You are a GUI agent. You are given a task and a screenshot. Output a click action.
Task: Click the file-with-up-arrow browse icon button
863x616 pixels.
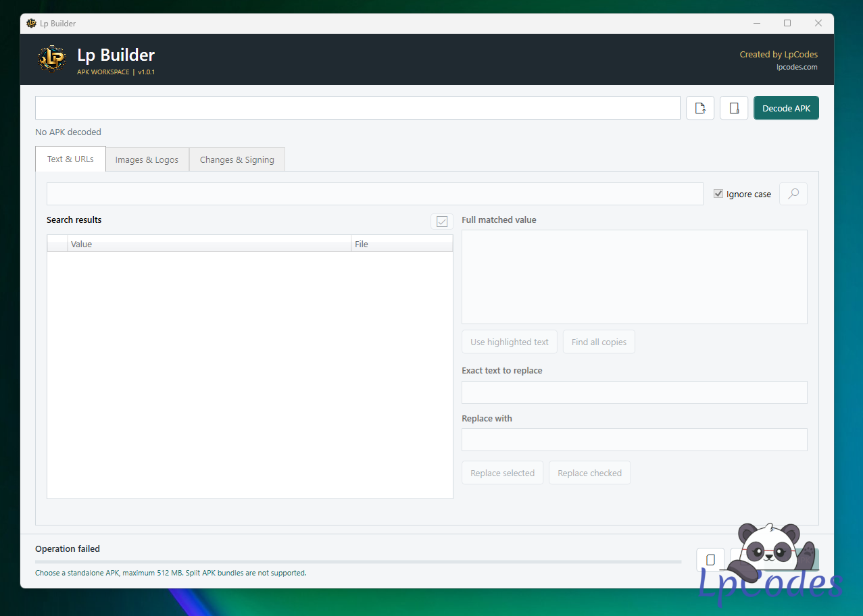click(x=700, y=108)
